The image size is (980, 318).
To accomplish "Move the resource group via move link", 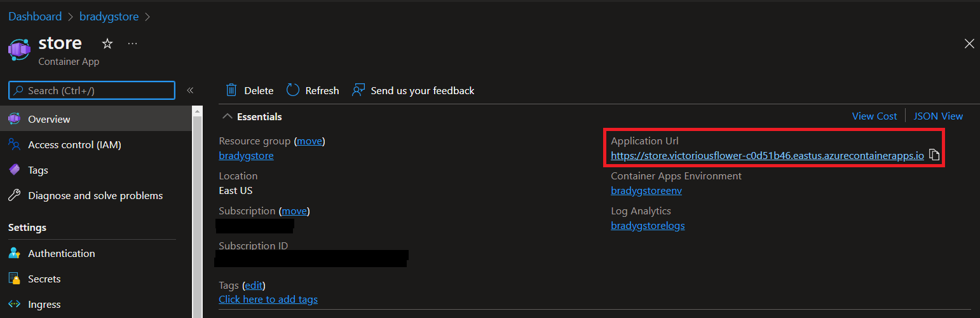I will (310, 141).
